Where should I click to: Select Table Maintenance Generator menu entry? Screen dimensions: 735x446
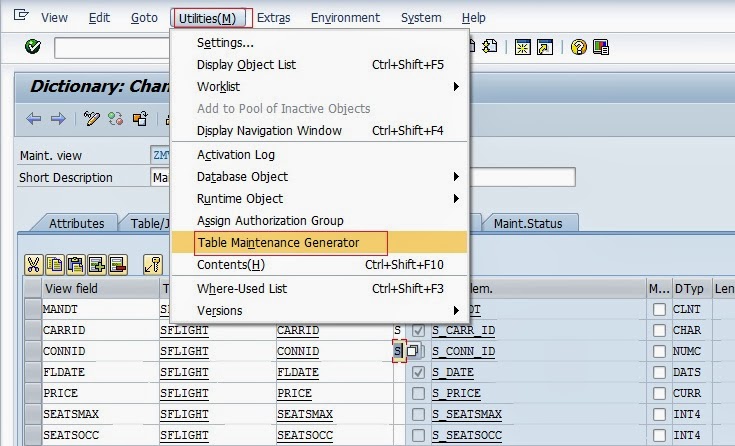(x=278, y=243)
